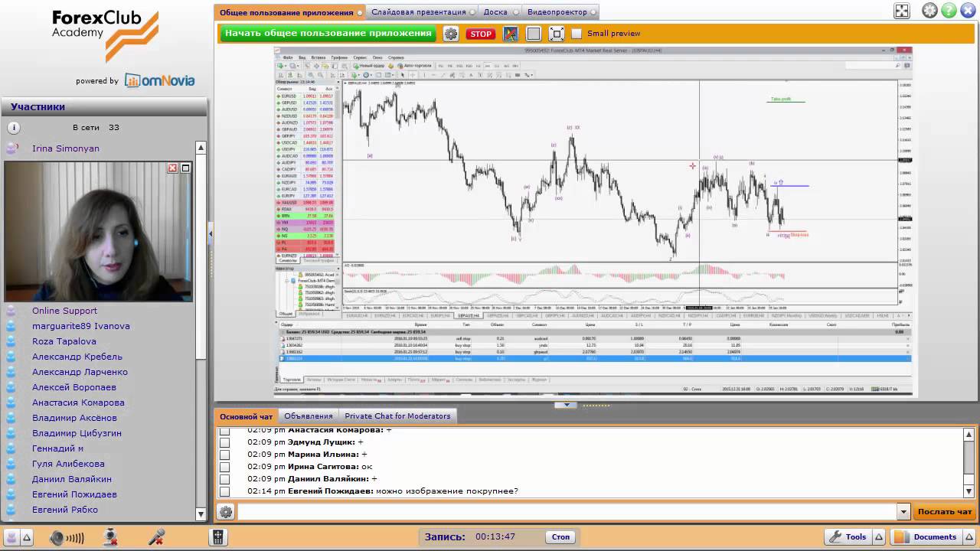Check the box next to Ирина Сагитова message
Image resolution: width=980 pixels, height=551 pixels.
[x=224, y=467]
